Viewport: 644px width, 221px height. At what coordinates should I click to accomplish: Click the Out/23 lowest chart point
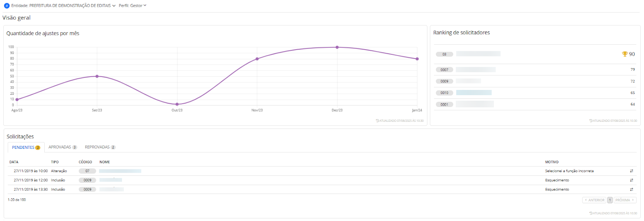(x=177, y=104)
